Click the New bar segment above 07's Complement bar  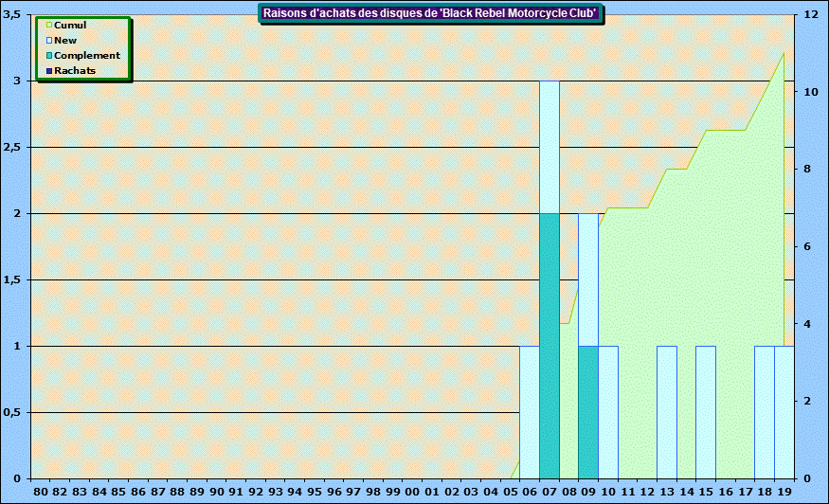tap(549, 147)
